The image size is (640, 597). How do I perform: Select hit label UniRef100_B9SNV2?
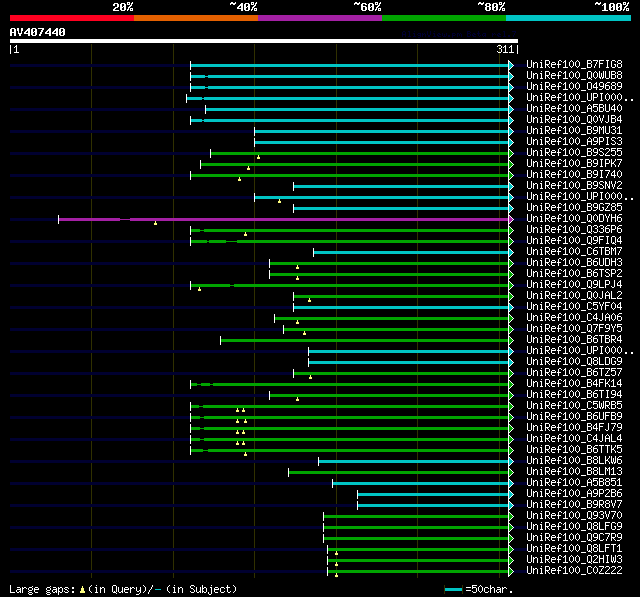[574, 186]
